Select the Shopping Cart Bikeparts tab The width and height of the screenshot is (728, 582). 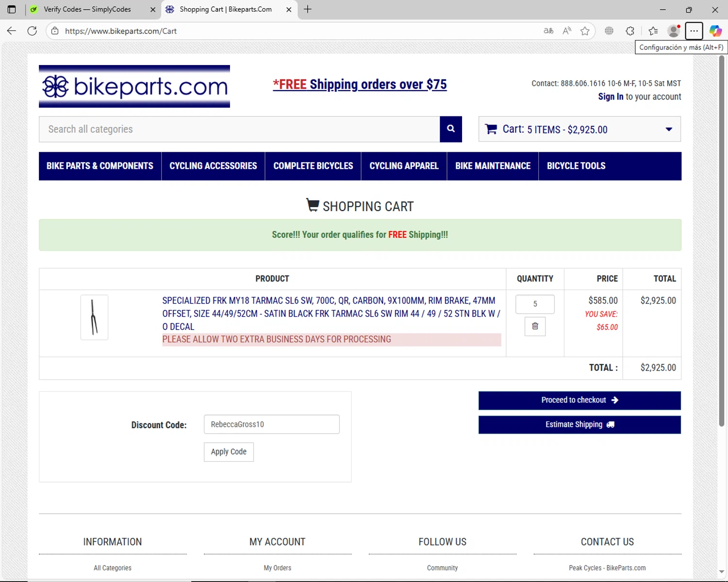point(226,9)
